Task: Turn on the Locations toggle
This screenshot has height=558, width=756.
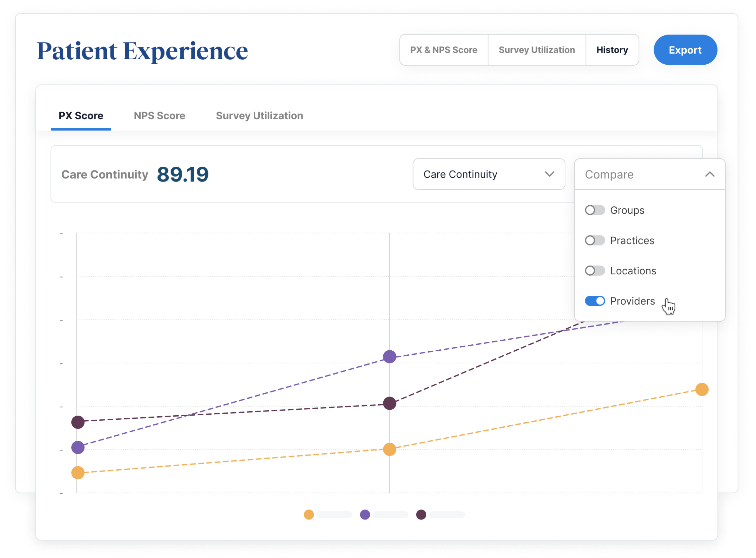Action: click(x=594, y=271)
